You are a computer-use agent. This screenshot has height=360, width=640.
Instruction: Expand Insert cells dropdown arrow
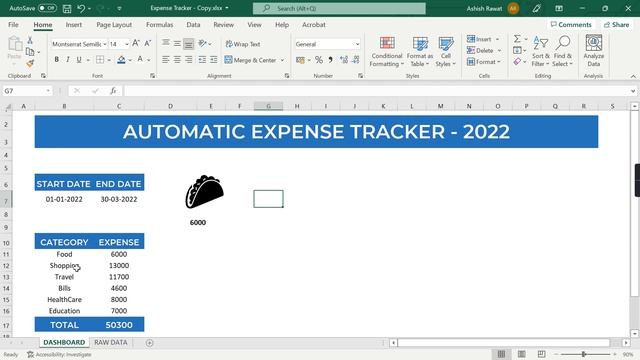[x=497, y=39]
